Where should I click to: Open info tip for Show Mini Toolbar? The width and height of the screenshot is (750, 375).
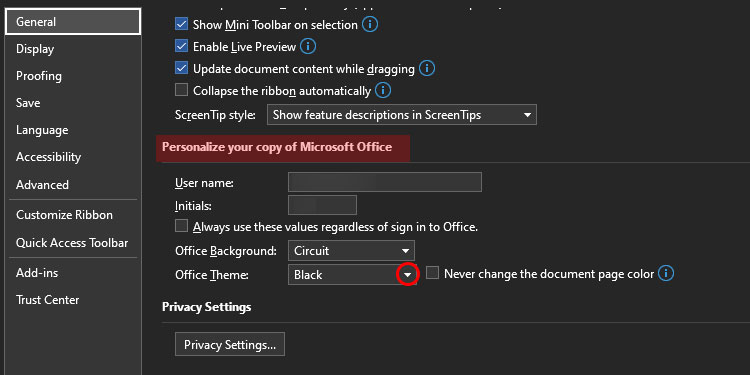tap(370, 24)
